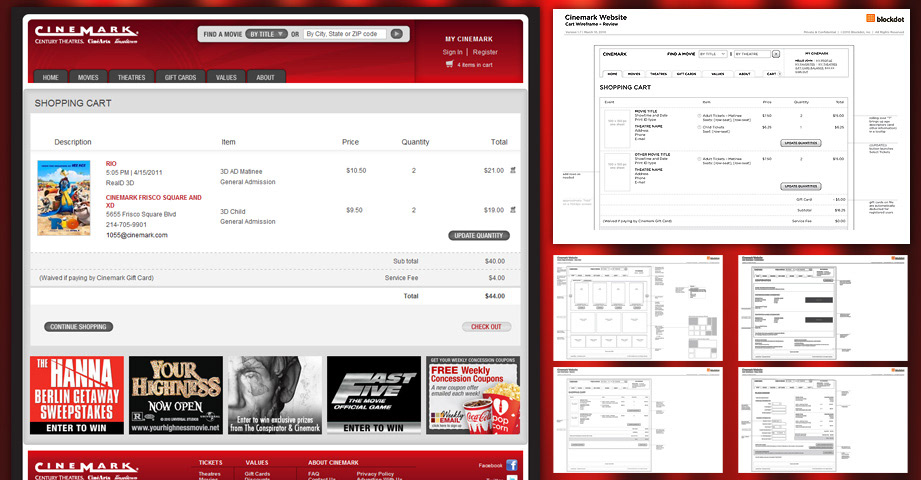Click the Shopping Cart heading
This screenshot has width=921, height=480.
[73, 103]
